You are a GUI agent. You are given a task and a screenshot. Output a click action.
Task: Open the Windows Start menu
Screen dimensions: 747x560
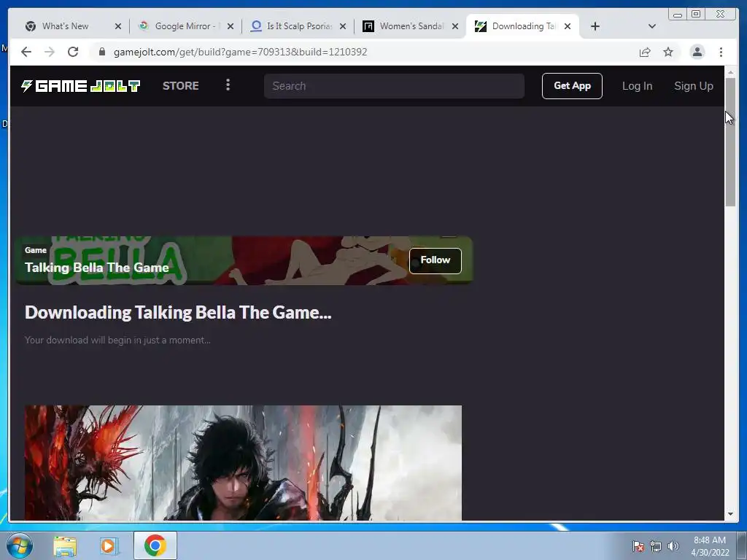19,545
